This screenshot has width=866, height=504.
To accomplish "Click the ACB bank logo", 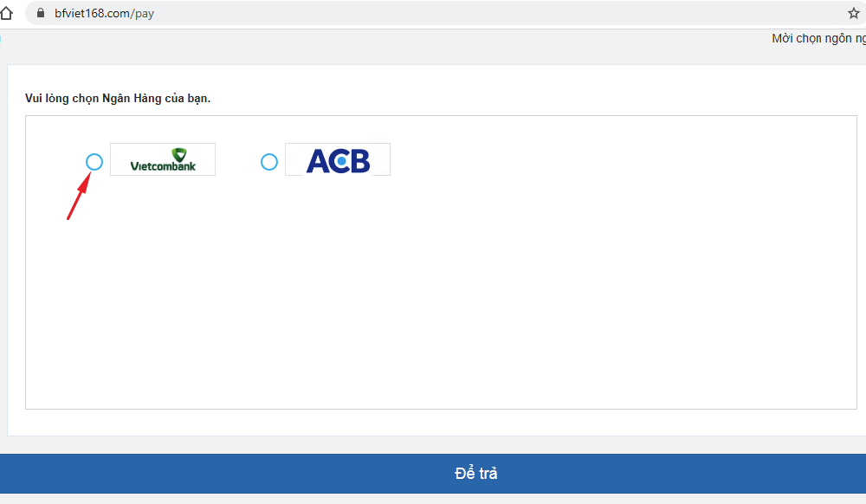I will [338, 159].
